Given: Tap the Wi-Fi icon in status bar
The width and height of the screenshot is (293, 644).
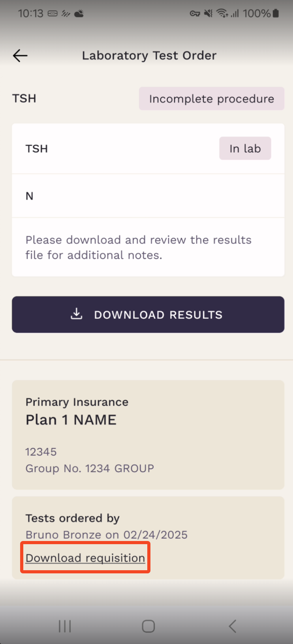Looking at the screenshot, I should click(x=222, y=13).
